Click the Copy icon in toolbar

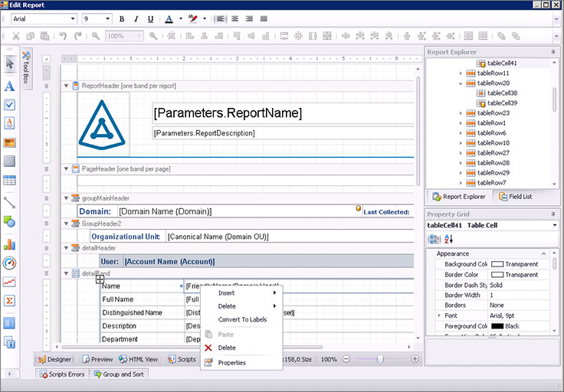pyautogui.click(x=31, y=36)
